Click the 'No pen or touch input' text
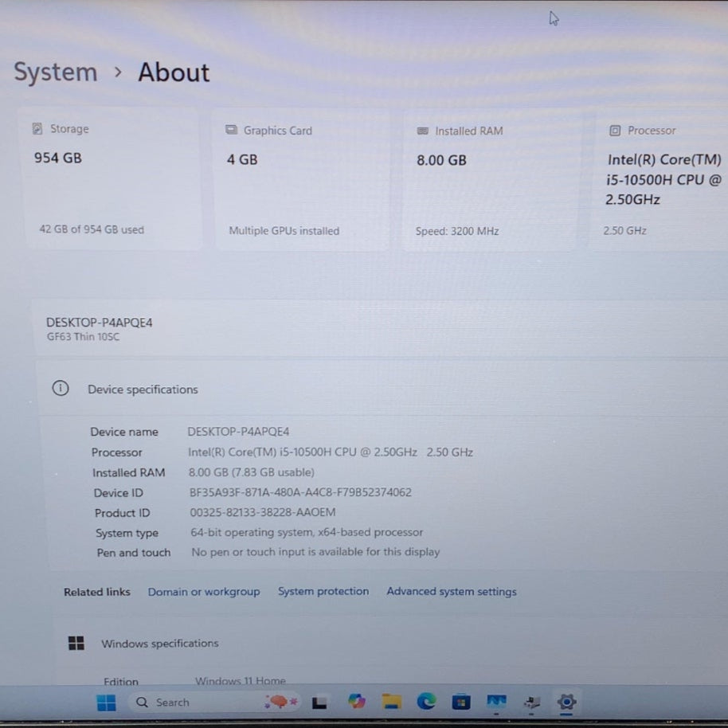This screenshot has height=728, width=728. pos(315,551)
